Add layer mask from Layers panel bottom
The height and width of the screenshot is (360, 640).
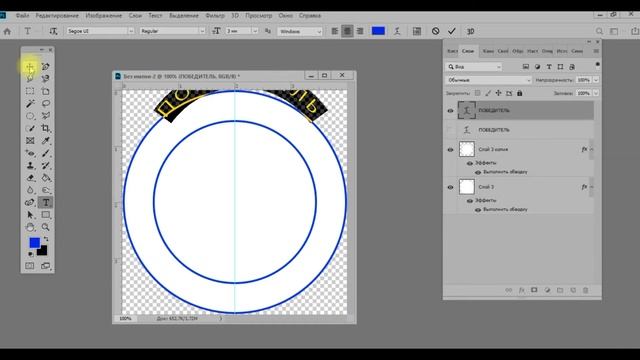pos(534,290)
